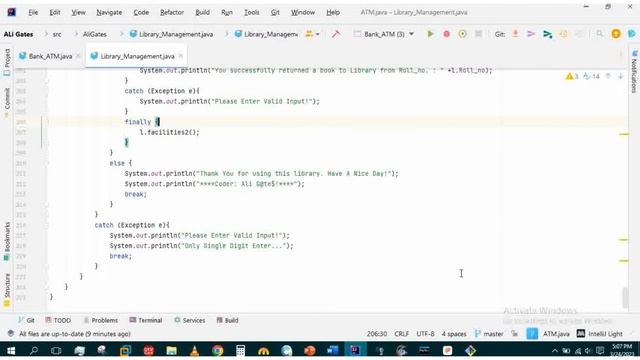640x360 pixels.
Task: Open PowerPoint from the taskbar
Action: click(309, 350)
